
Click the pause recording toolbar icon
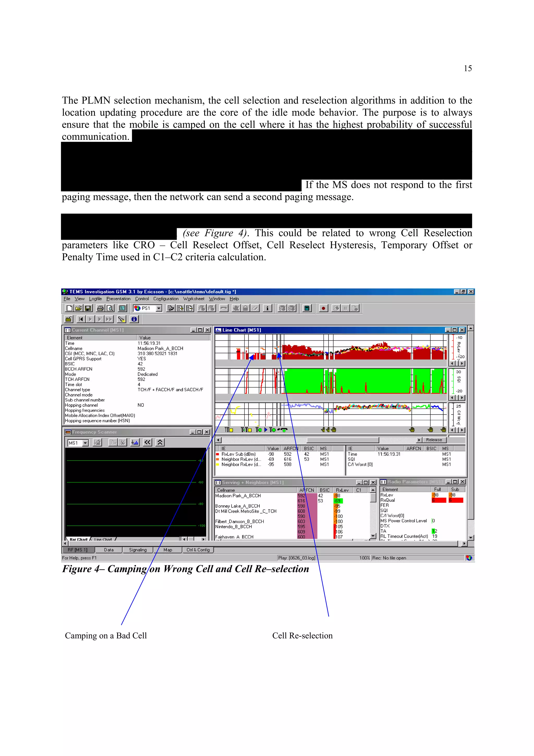click(345, 308)
